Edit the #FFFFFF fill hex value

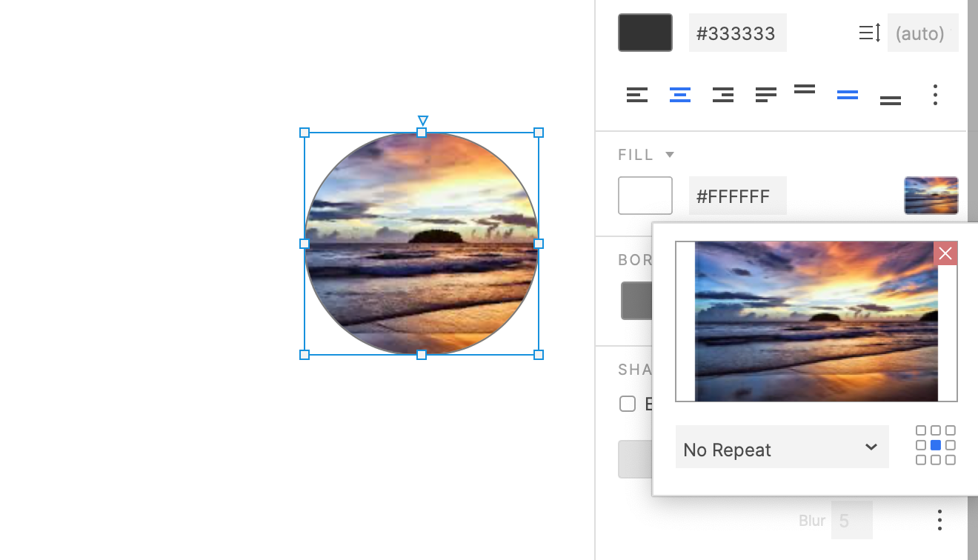coord(737,196)
